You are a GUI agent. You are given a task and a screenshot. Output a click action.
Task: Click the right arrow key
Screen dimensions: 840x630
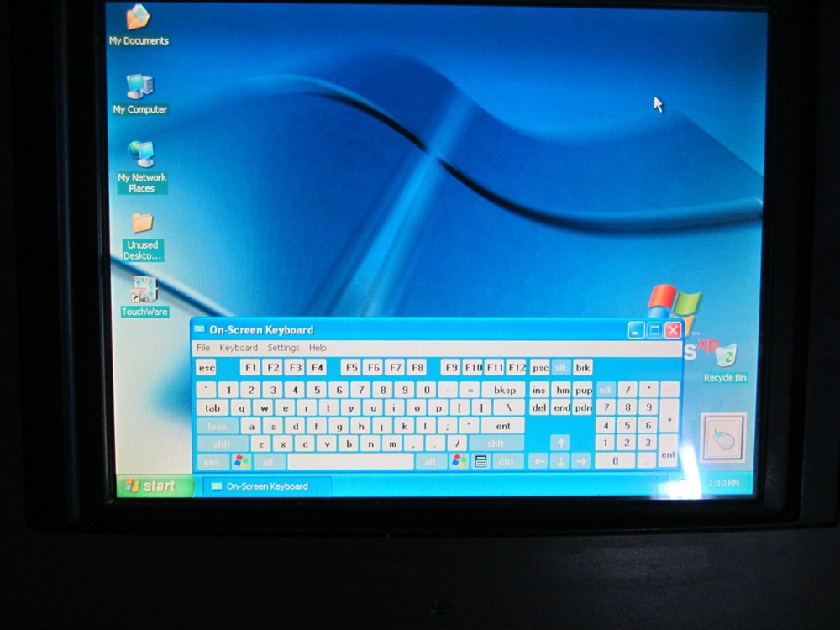(x=581, y=460)
